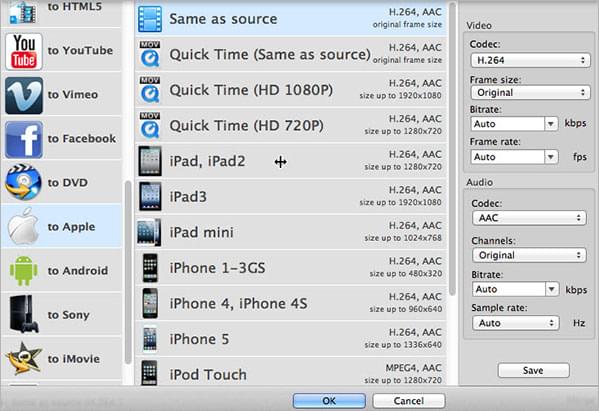Pick the Facebook export icon
This screenshot has width=599, height=411.
(24, 139)
